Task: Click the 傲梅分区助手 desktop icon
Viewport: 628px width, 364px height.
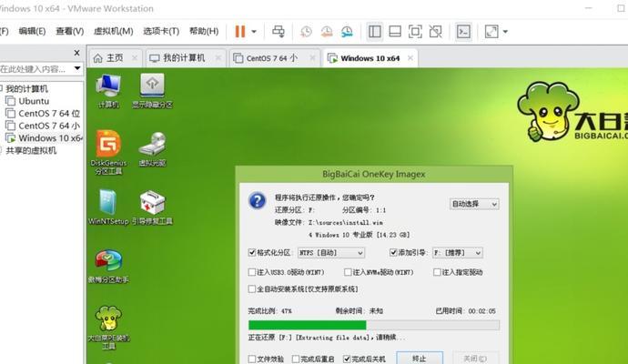Action: pyautogui.click(x=108, y=267)
